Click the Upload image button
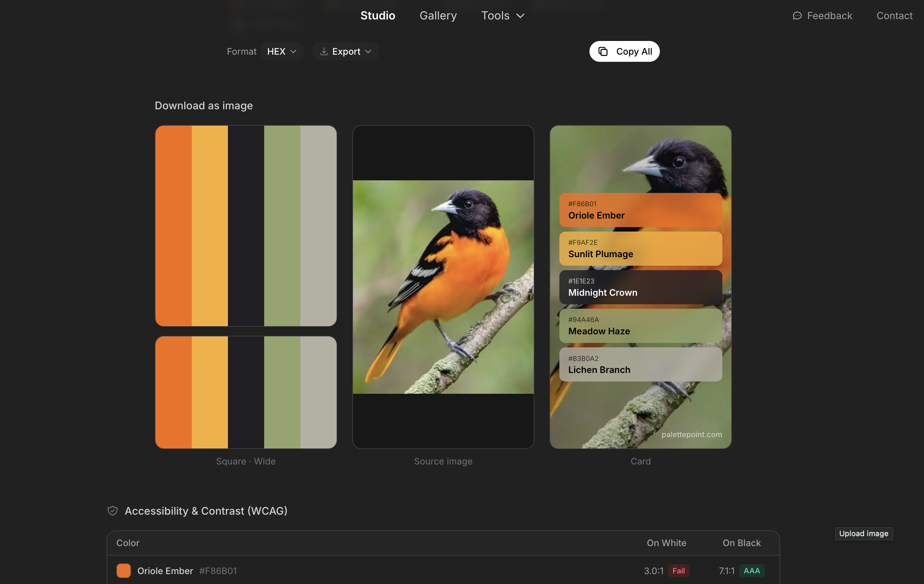Screen dimensions: 924x584 (x=864, y=533)
